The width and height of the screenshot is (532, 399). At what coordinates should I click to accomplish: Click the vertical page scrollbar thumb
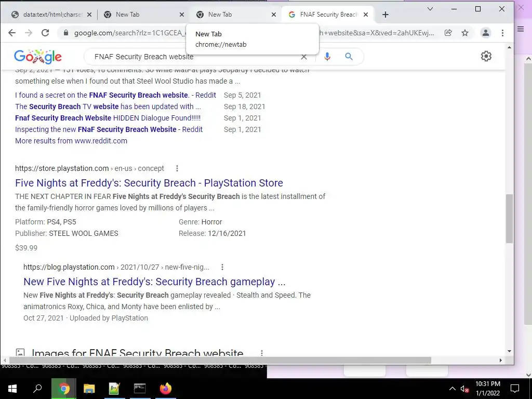pos(509,219)
